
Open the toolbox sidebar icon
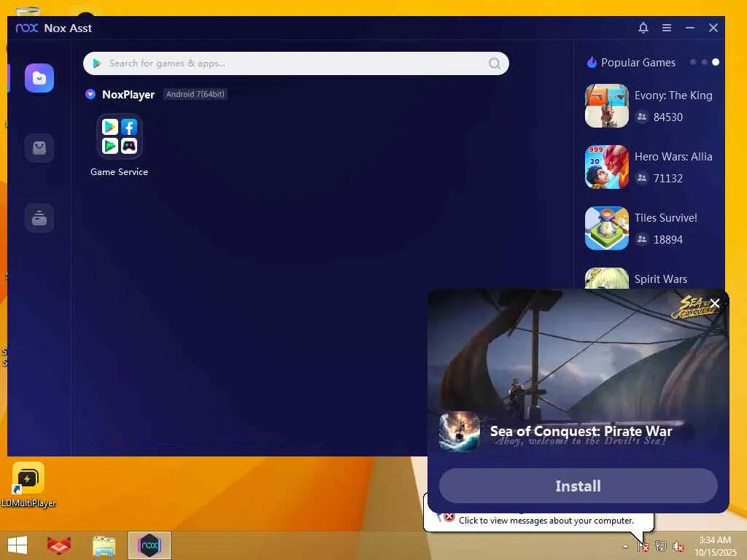pos(39,217)
